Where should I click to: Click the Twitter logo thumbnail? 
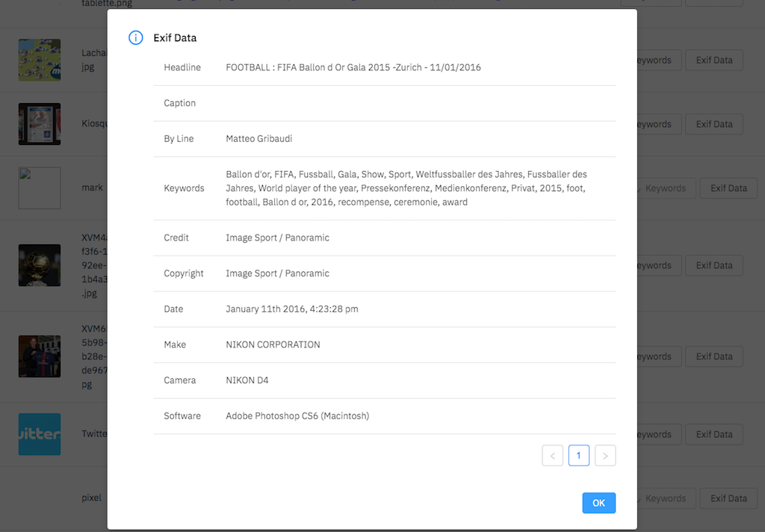(x=40, y=434)
